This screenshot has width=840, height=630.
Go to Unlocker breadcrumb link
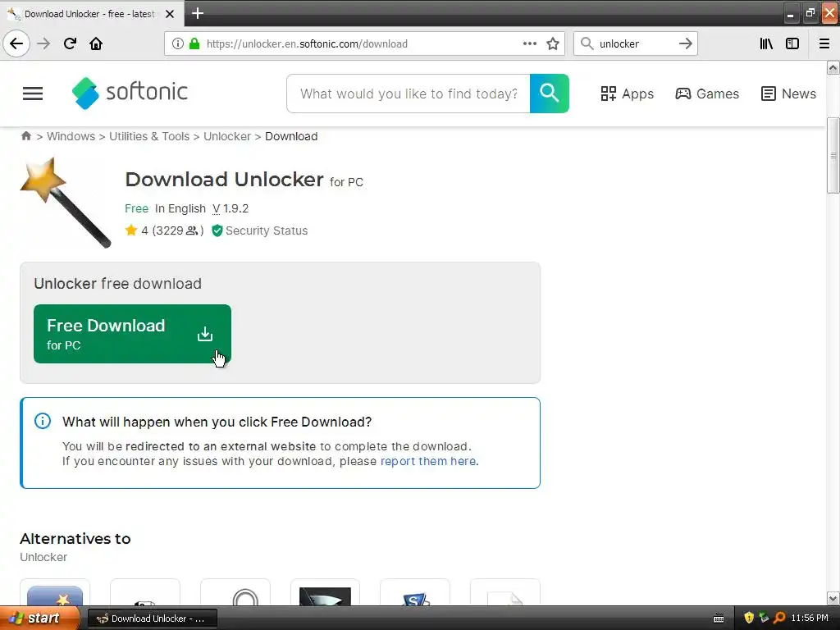pyautogui.click(x=227, y=136)
